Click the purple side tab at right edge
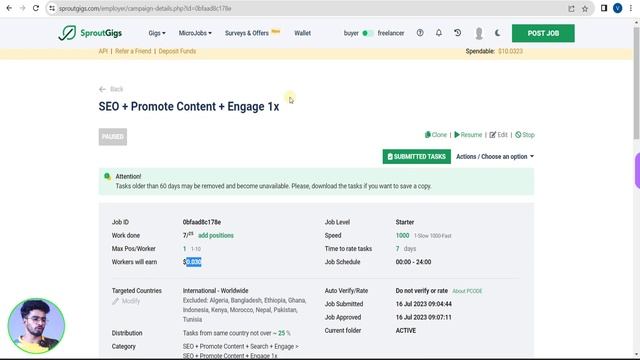Screen dimensions: 640x360 coord(637,170)
